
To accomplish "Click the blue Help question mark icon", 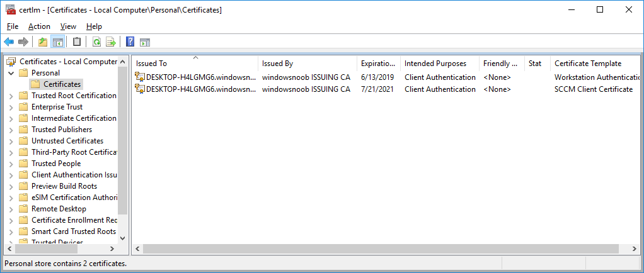I will point(130,42).
